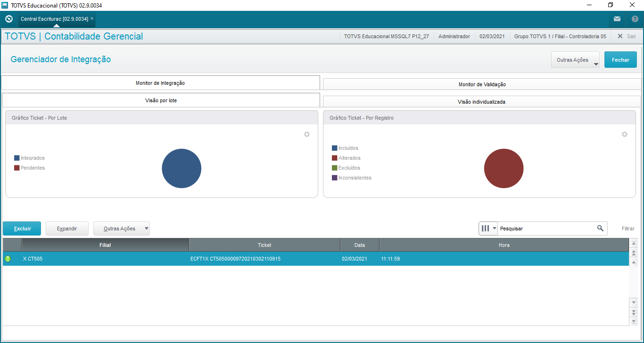
Task: Open the column selector bars icon
Action: point(488,229)
